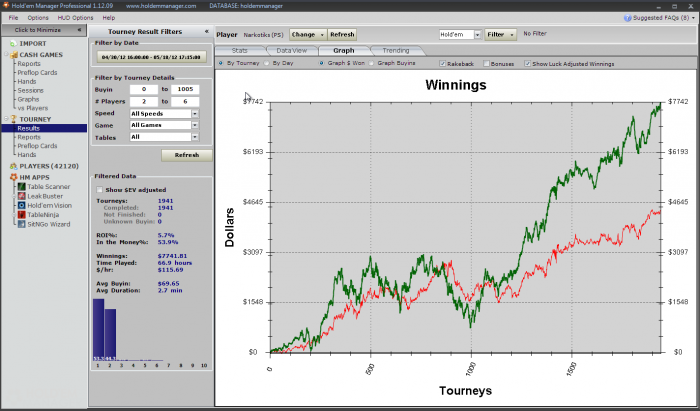Open vs Players under CASH GAMES
Viewport: 700px width, 411px height.
[x=33, y=108]
